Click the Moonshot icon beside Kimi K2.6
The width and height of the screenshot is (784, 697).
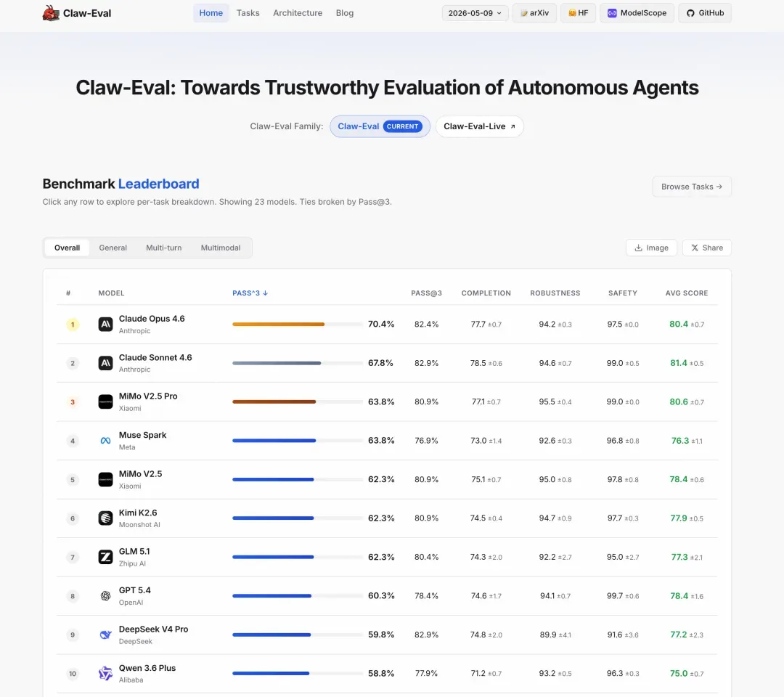click(105, 518)
